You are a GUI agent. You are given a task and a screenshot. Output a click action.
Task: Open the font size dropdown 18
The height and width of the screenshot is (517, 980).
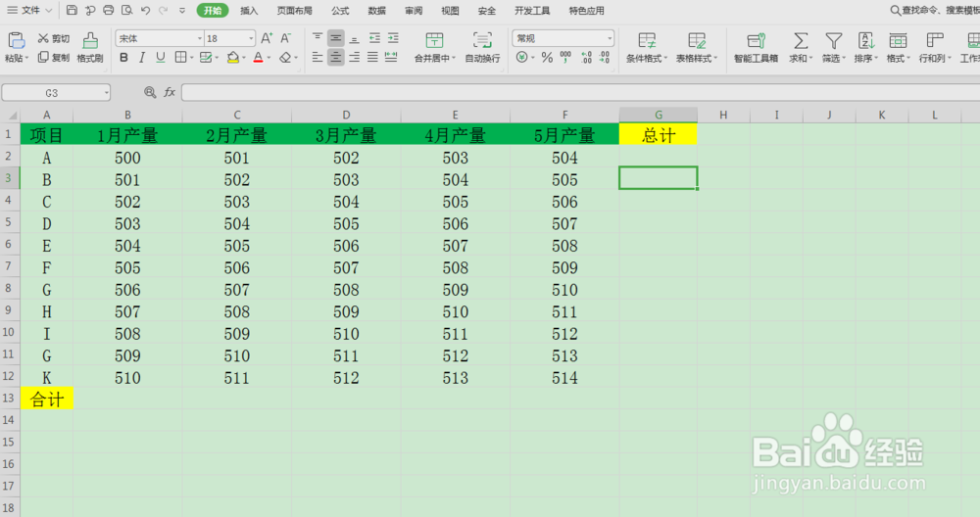[251, 39]
